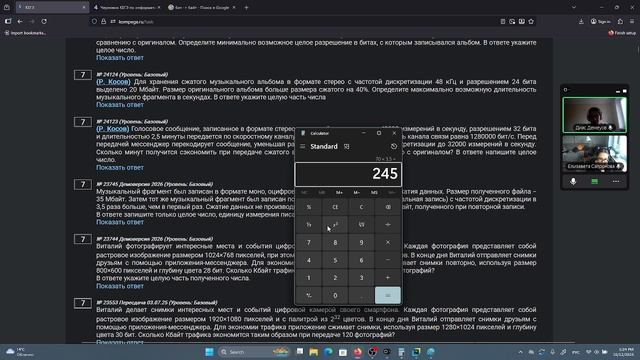Click the reciprocal 1/x key
This screenshot has width=640, height=360.
pyautogui.click(x=309, y=224)
